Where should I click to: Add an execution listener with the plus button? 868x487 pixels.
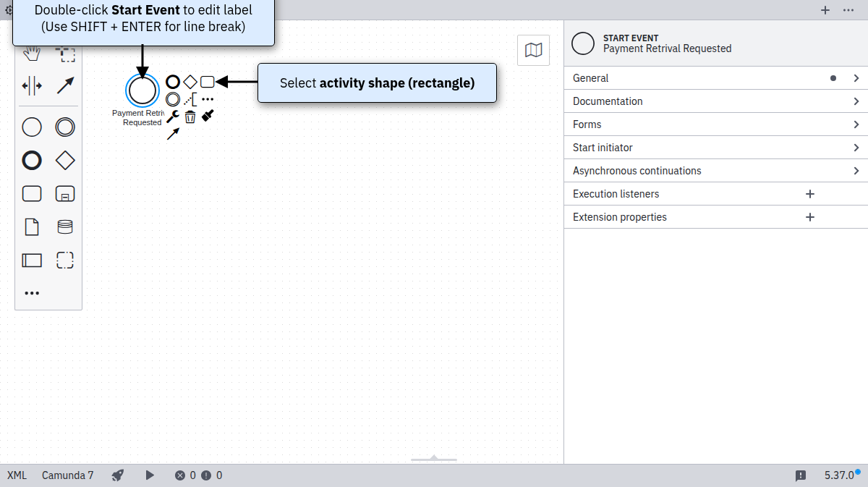coord(810,194)
